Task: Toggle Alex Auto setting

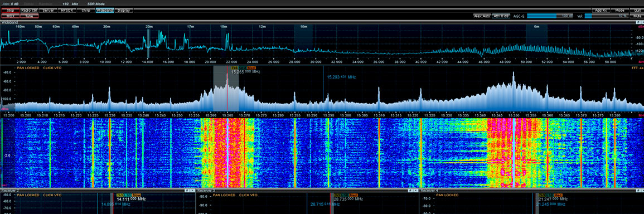Action: pyautogui.click(x=482, y=16)
